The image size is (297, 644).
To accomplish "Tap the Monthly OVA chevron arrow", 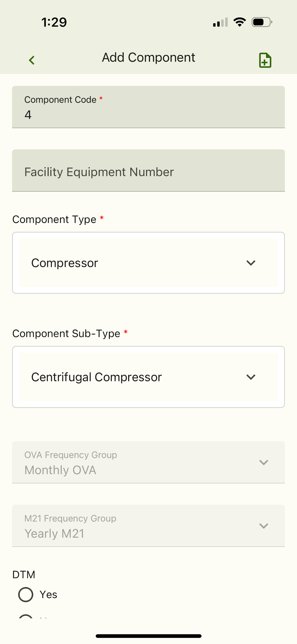I will pos(263,462).
